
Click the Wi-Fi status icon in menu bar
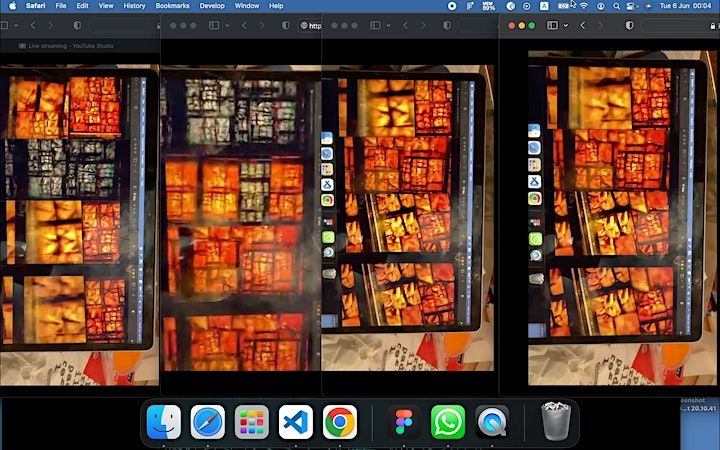pyautogui.click(x=583, y=6)
